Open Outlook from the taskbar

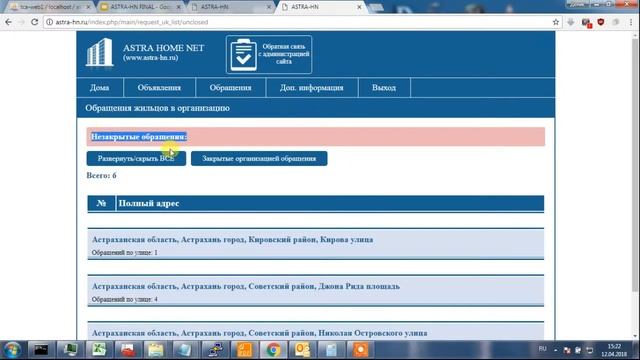(302, 350)
